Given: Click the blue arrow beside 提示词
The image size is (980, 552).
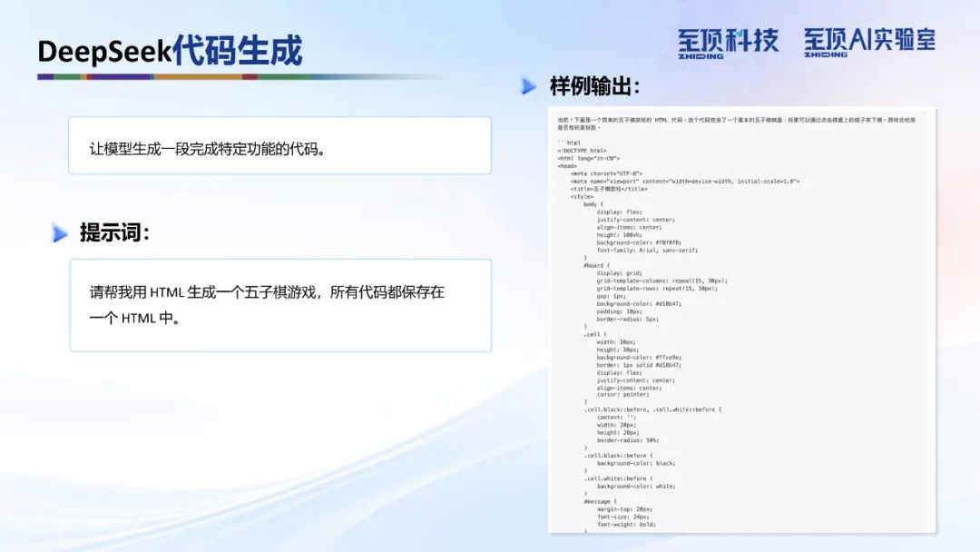Looking at the screenshot, I should 60,233.
